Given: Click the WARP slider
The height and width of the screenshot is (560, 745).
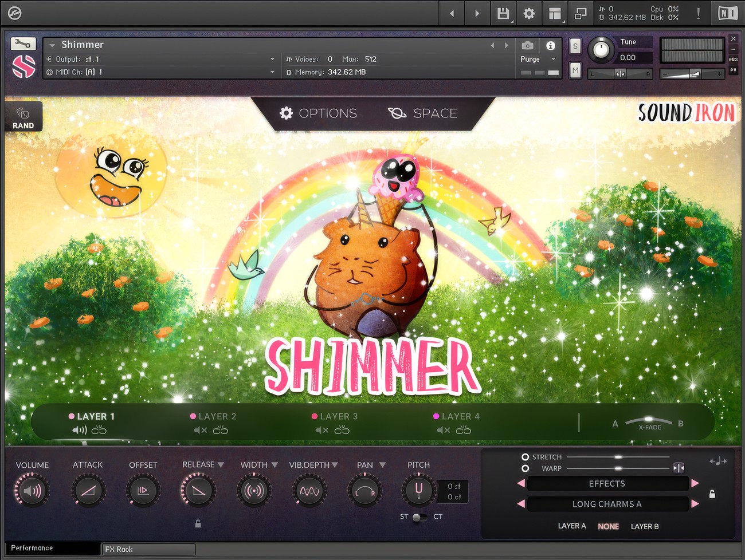Looking at the screenshot, I should point(618,468).
